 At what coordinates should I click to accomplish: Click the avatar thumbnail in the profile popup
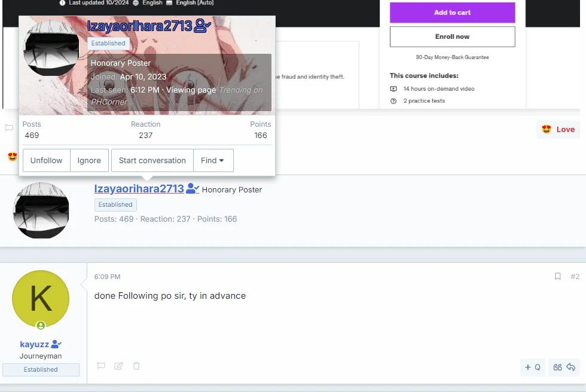pos(51,48)
